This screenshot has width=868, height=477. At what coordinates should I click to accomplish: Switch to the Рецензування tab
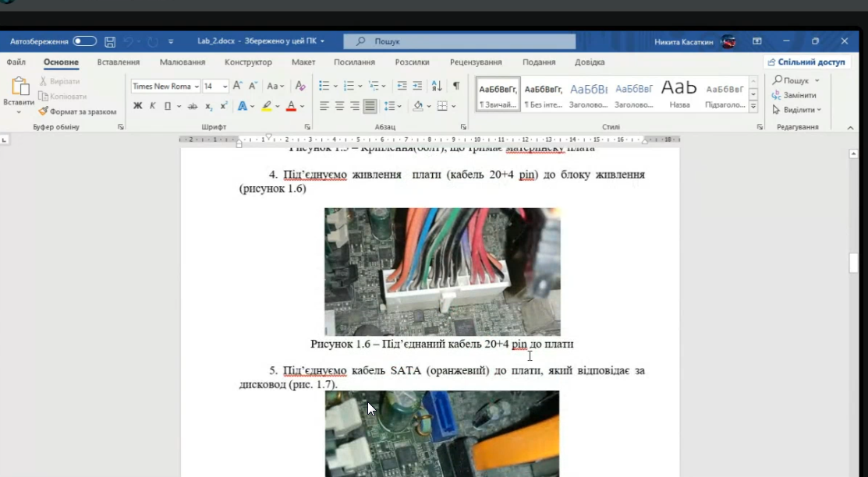click(x=476, y=62)
